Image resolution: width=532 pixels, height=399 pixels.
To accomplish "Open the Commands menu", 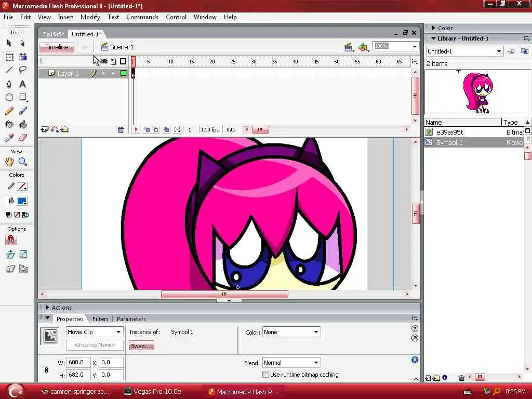I will [x=142, y=17].
